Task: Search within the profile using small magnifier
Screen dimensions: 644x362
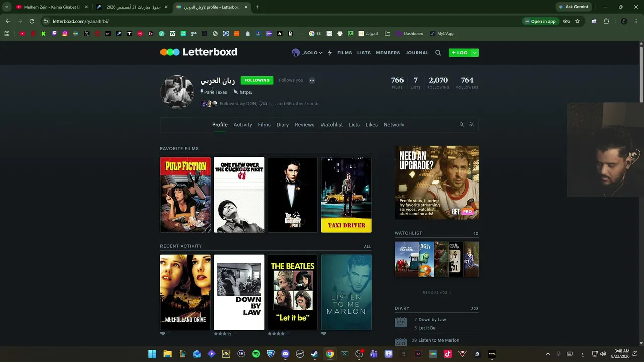Action: click(x=461, y=125)
